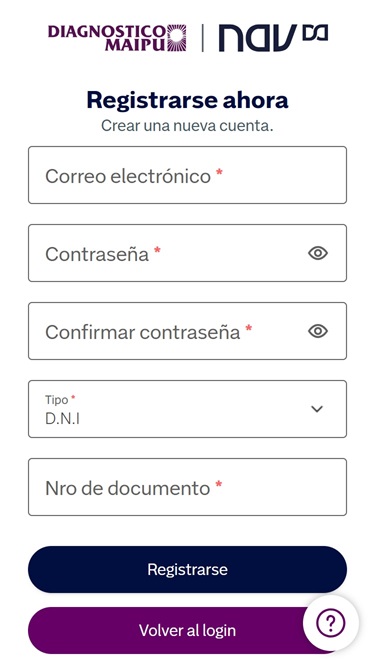The width and height of the screenshot is (375, 667).
Task: Click the purple sunburst emblem in logo
Action: tap(176, 38)
